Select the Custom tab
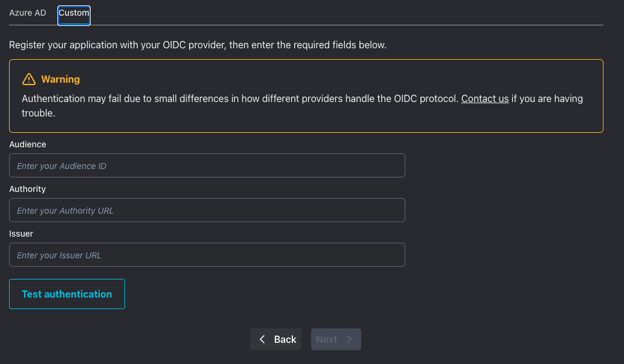The width and height of the screenshot is (624, 364). (74, 13)
